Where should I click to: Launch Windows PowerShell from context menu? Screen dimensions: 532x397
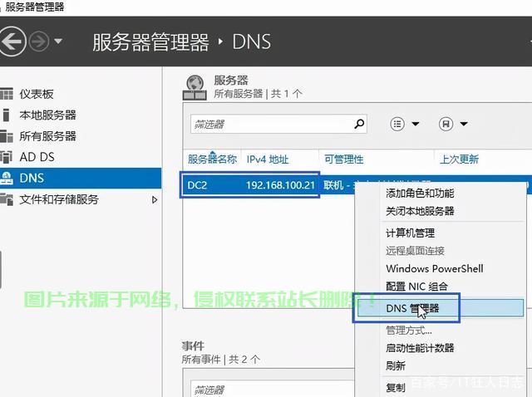[x=434, y=268]
